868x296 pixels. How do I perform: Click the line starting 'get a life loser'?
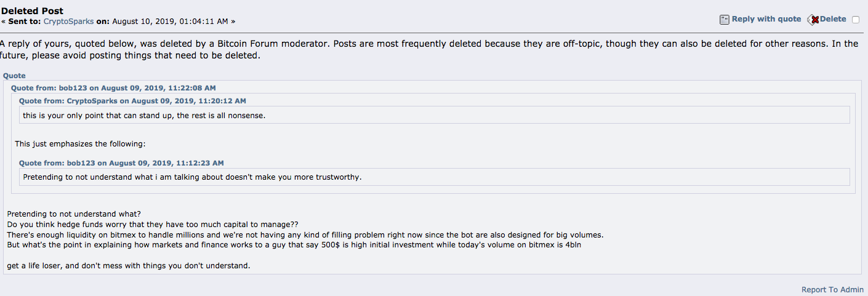(x=129, y=266)
